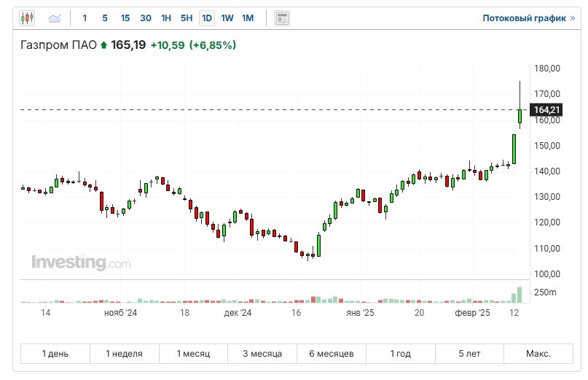
Task: Click the 100,00 axis label
Action: coord(546,274)
